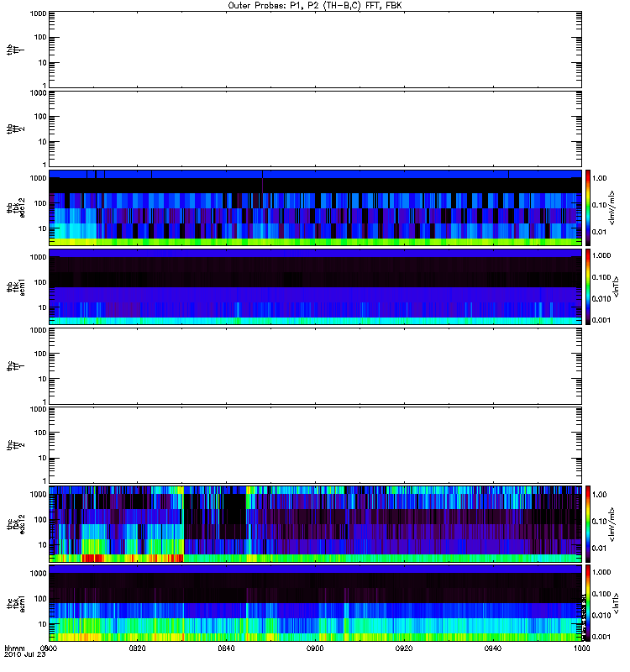
Task: Click the '0.10' value on thc edc12 color bar
Action: pyautogui.click(x=600, y=521)
